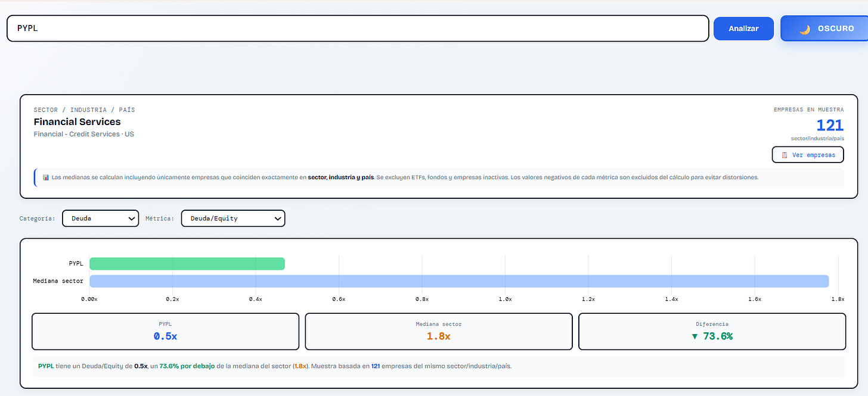This screenshot has width=868, height=396.
Task: Click green 'PYPL' in summary sentence
Action: tap(45, 366)
